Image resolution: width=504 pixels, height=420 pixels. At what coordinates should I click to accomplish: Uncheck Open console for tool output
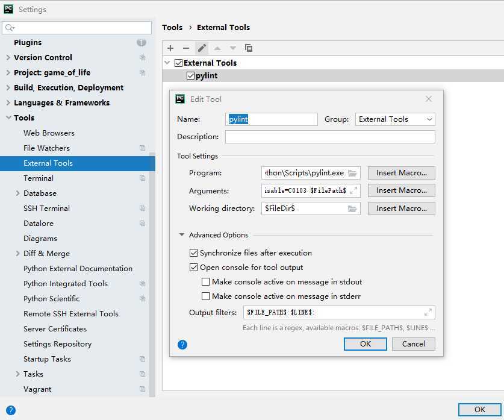193,267
